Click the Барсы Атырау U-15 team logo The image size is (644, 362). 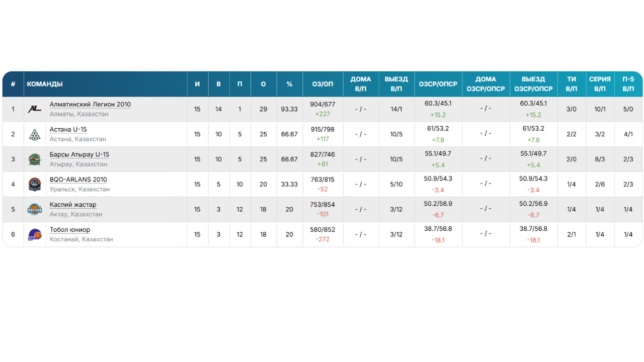point(34,159)
